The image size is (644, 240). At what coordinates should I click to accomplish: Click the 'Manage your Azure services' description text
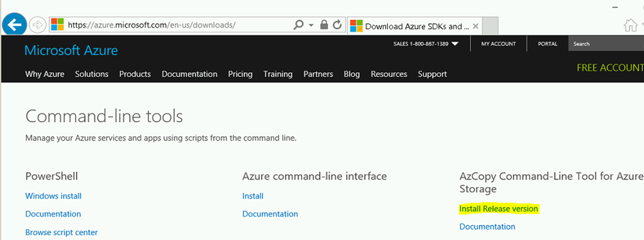(x=160, y=138)
